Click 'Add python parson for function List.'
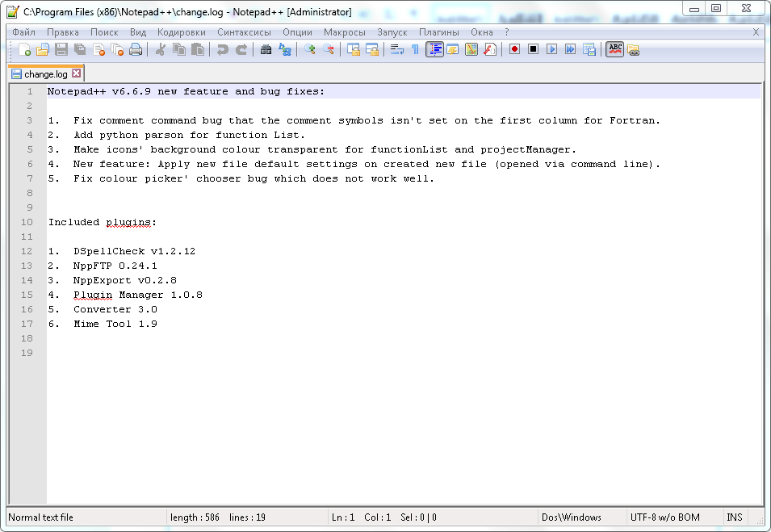771x532 pixels. tap(189, 135)
